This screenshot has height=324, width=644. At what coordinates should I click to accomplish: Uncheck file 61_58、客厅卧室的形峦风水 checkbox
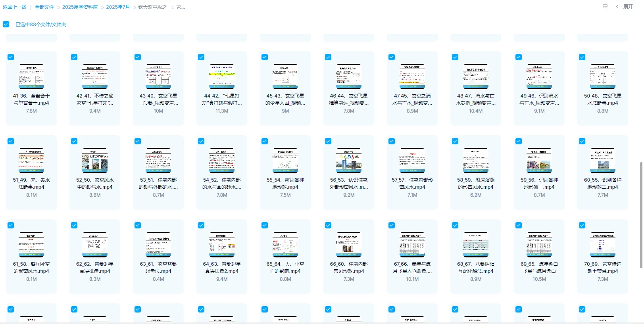point(11,225)
